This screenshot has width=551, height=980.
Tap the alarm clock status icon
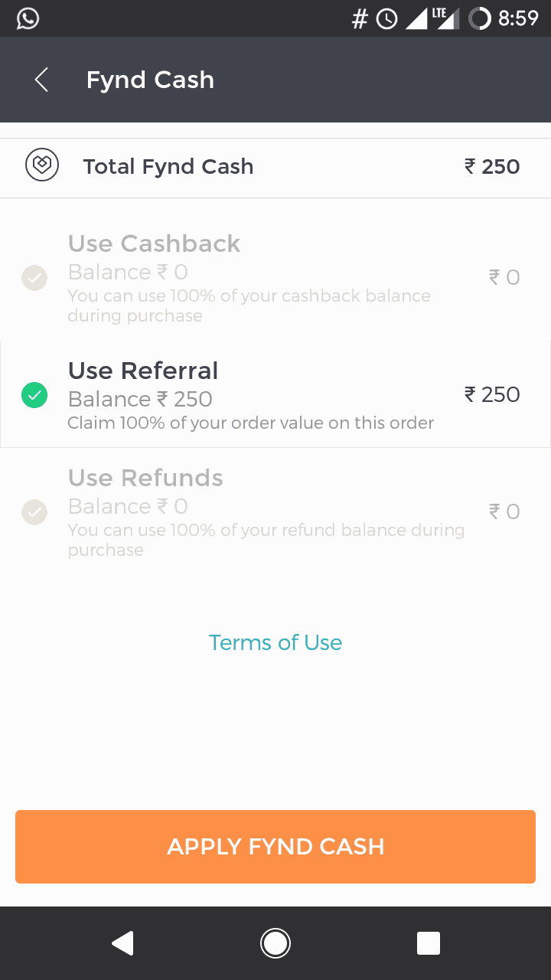click(387, 18)
